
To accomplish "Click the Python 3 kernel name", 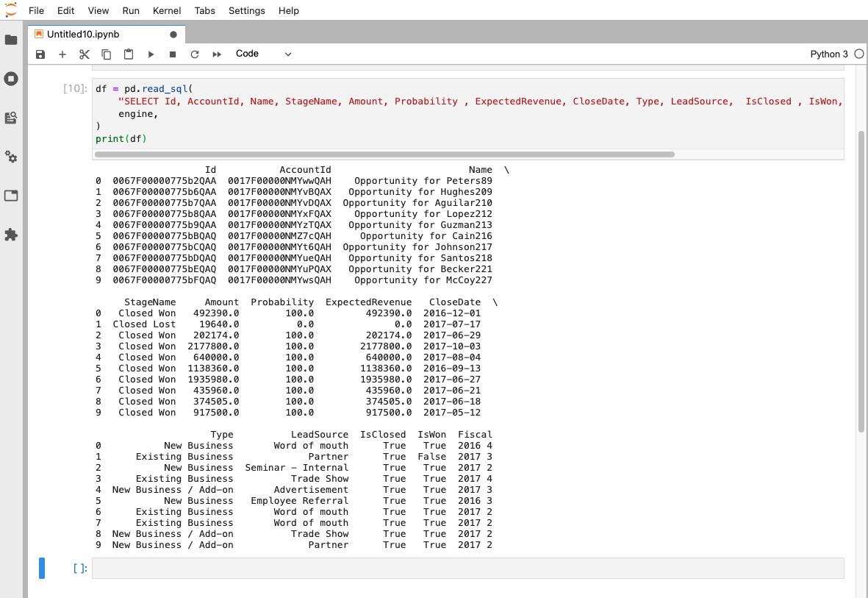I will point(828,54).
